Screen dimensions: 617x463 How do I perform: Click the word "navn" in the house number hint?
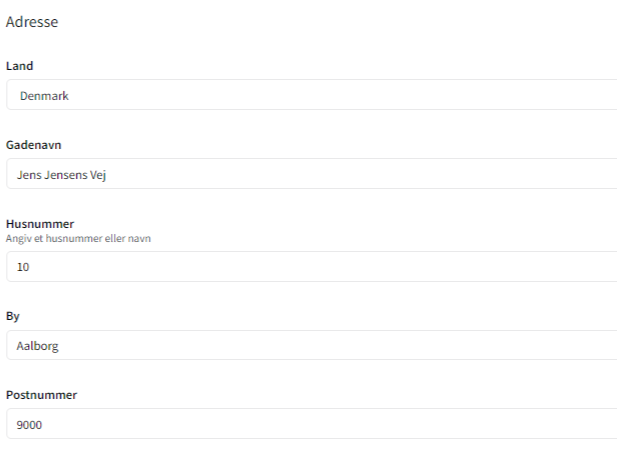[141, 238]
